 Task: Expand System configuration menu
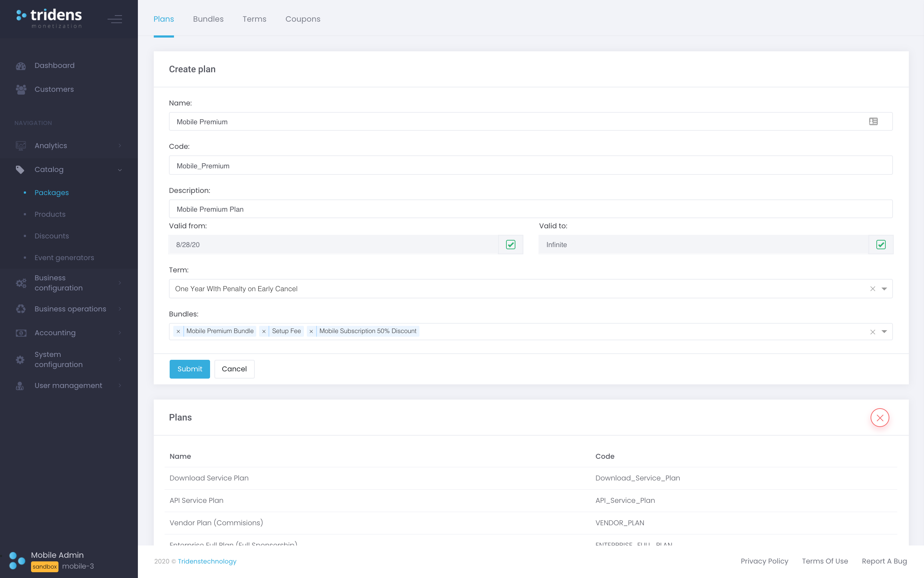pyautogui.click(x=120, y=359)
